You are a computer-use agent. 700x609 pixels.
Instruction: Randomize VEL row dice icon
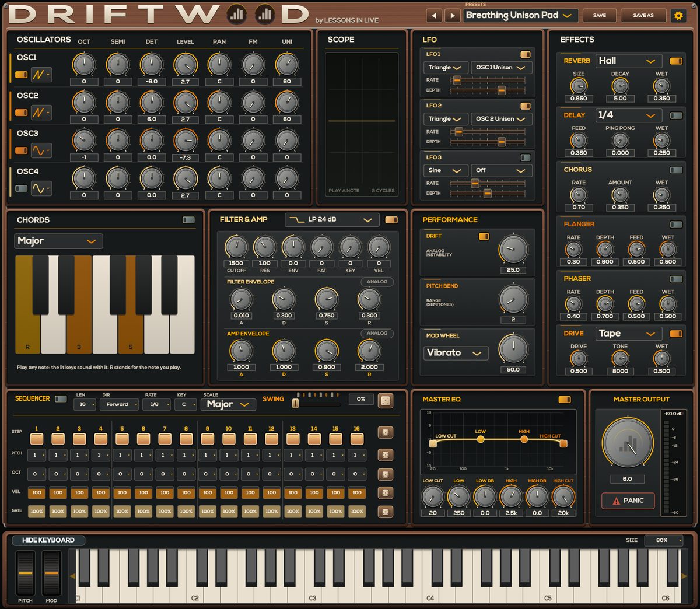(x=385, y=493)
